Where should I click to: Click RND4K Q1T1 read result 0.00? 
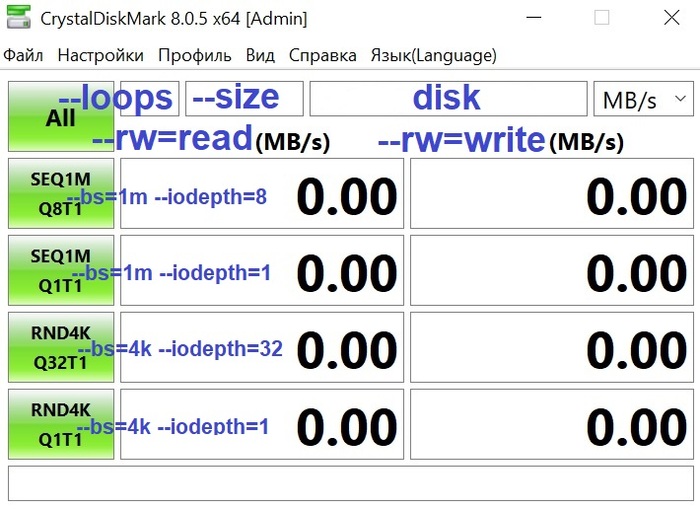point(262,424)
